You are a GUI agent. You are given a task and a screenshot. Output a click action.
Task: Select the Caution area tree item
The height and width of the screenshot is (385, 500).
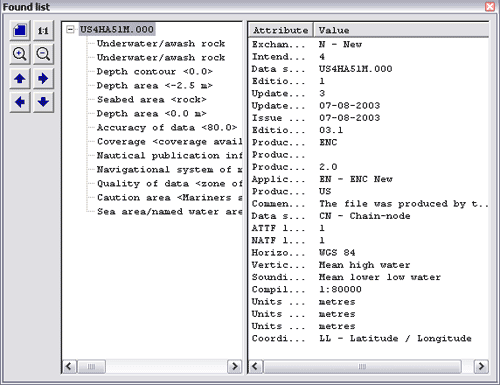[169, 198]
